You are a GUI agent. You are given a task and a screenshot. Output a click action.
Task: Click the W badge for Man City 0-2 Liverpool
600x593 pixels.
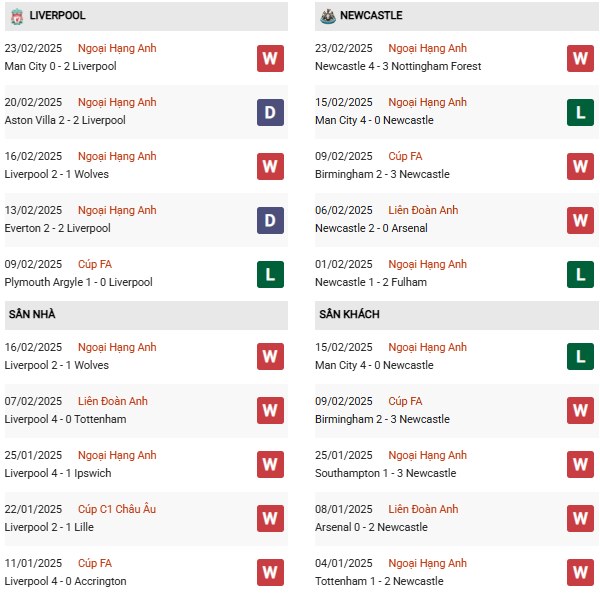point(270,58)
